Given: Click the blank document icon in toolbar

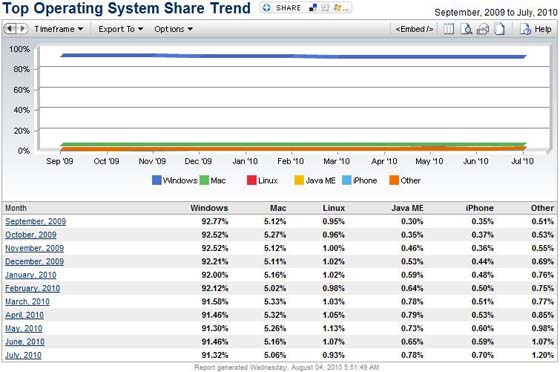Looking at the screenshot, I should 500,29.
